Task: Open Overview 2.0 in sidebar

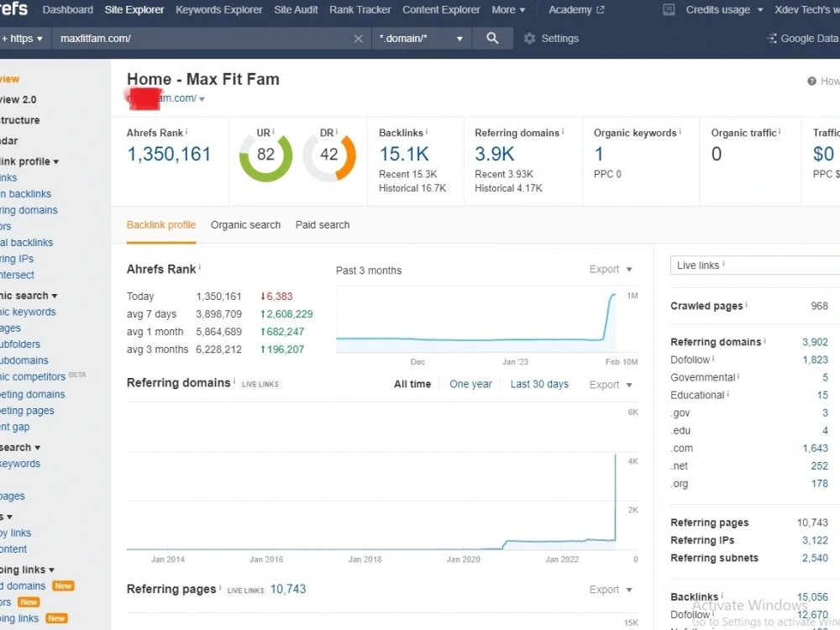Action: tap(18, 100)
